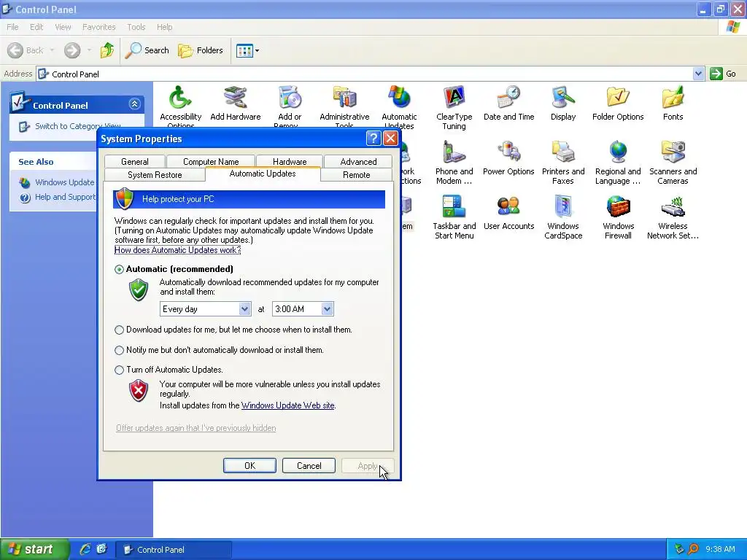747x560 pixels.
Task: Click OK in System Properties
Action: [x=249, y=466]
